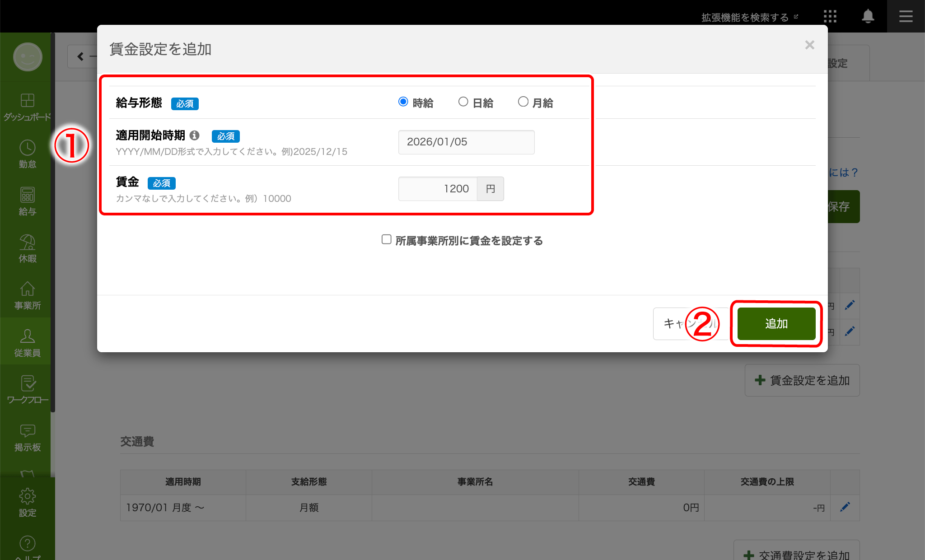This screenshot has height=560, width=925.
Task: Click info icon beside 適用開始時期
Action: [195, 135]
